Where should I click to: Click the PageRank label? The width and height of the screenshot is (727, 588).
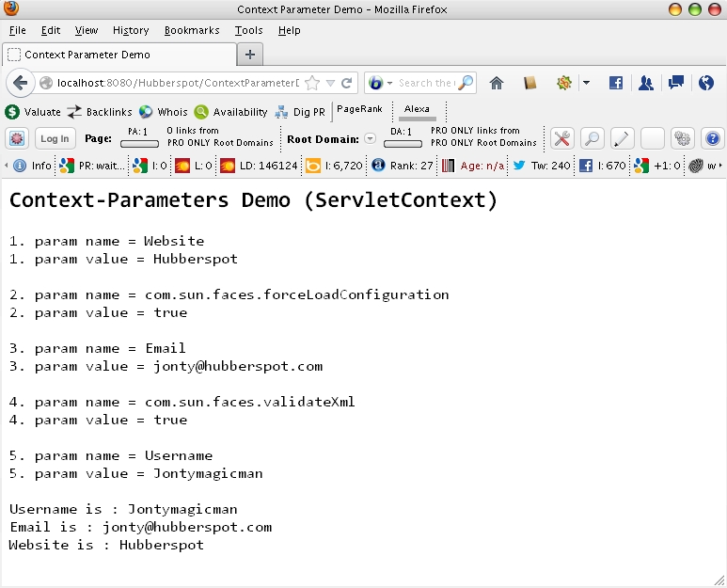tap(359, 109)
